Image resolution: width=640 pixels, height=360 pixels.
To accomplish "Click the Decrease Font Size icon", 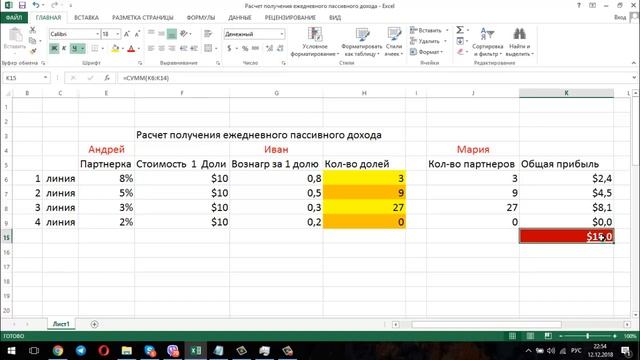I will (x=137, y=34).
